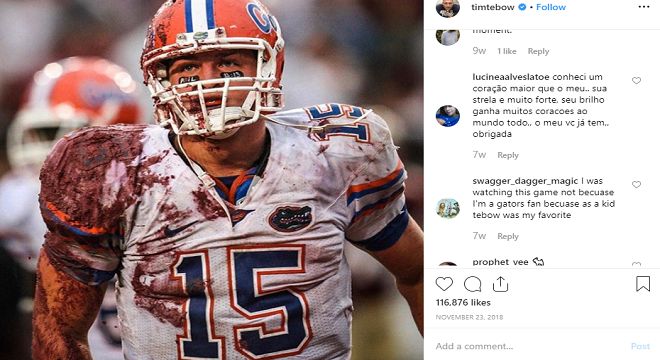This screenshot has height=360, width=660.
Task: Reply to swagger_dagger_magic's comment
Action: [508, 236]
